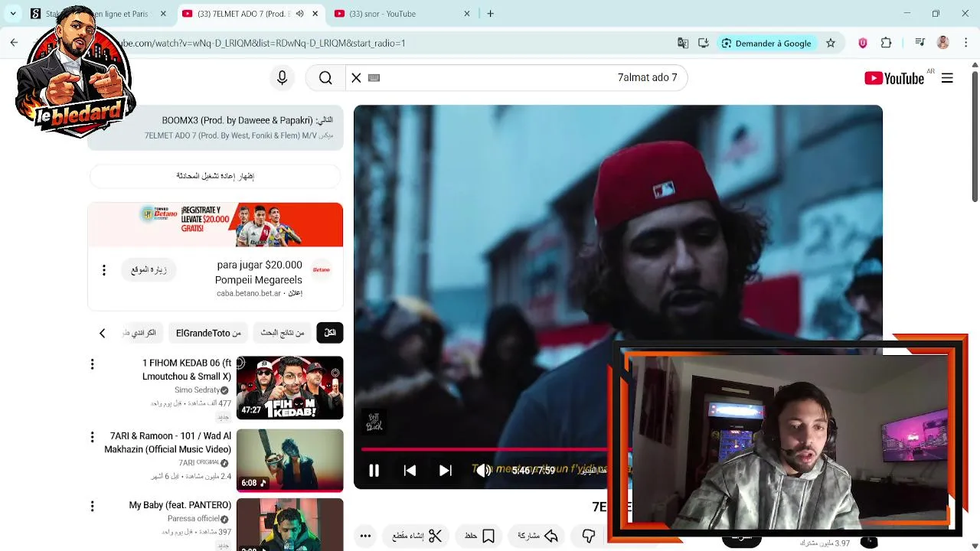980x551 pixels.
Task: Skip to the previous video
Action: point(410,471)
